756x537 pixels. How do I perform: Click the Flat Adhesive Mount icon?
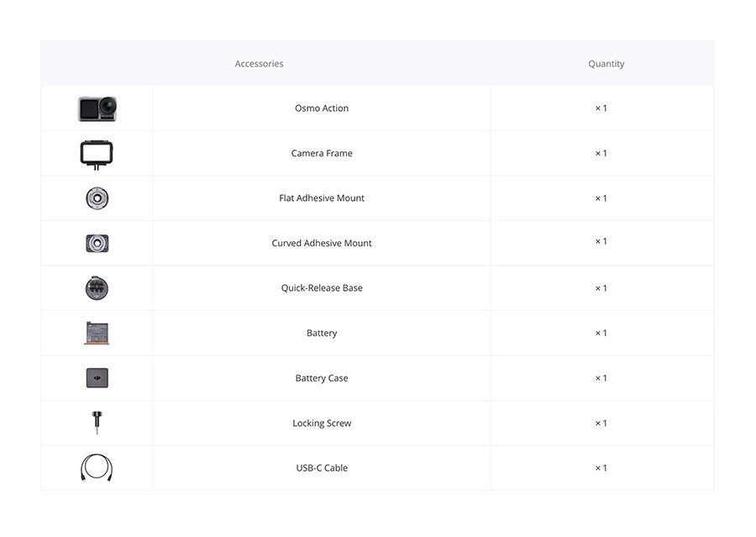(x=97, y=198)
